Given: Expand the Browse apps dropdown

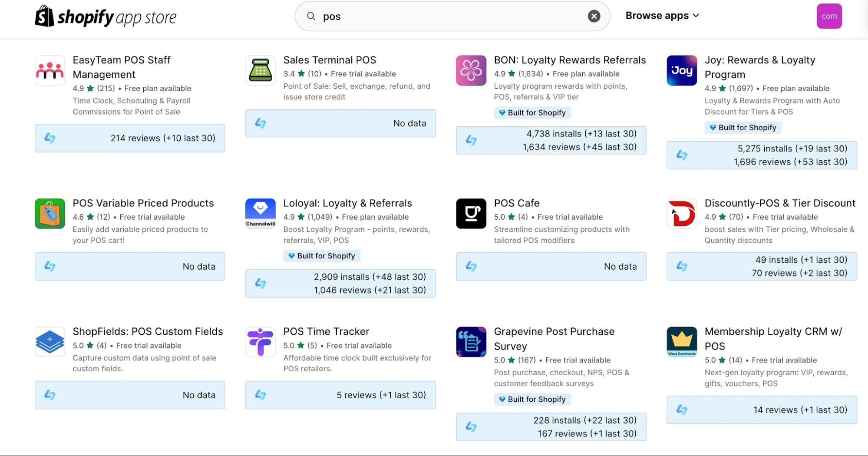Looking at the screenshot, I should 662,16.
